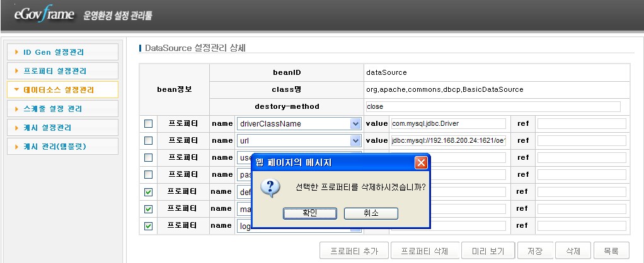Open the 스케줄 설정 관리 menu
Screen dimensions: 644x263
[62, 109]
